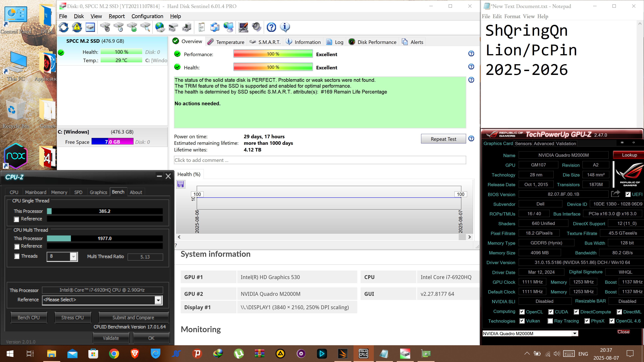
Task: Click help icon next to Repeat Test
Action: click(471, 139)
